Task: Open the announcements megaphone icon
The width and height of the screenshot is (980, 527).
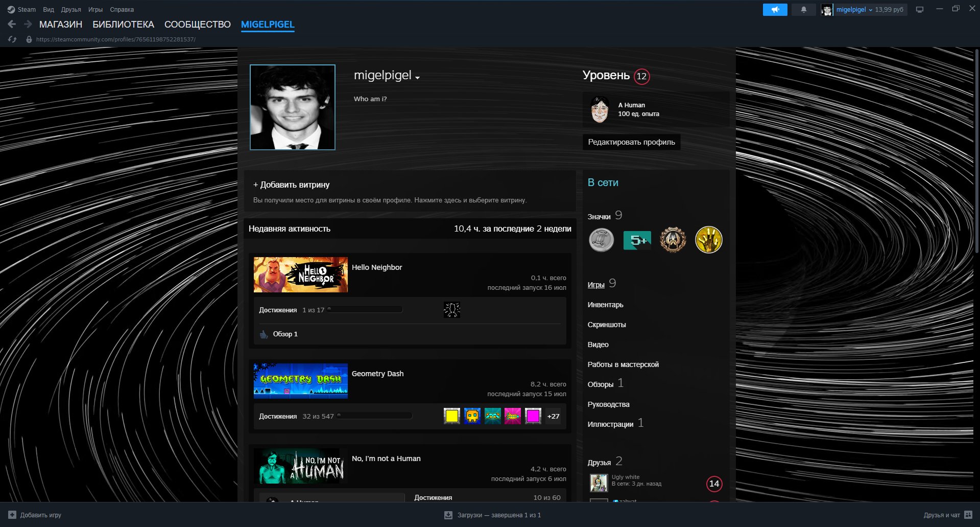Action: click(x=775, y=10)
